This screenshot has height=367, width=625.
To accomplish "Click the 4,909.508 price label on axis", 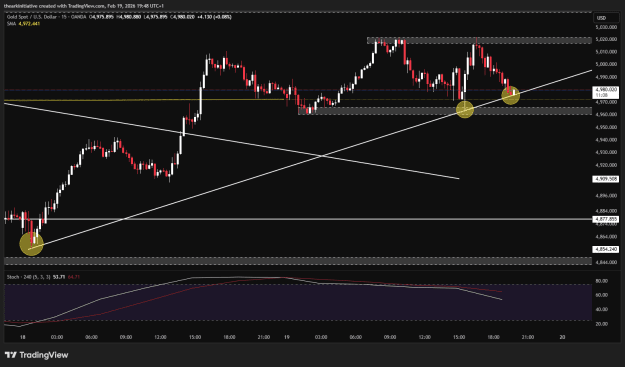I will click(605, 179).
